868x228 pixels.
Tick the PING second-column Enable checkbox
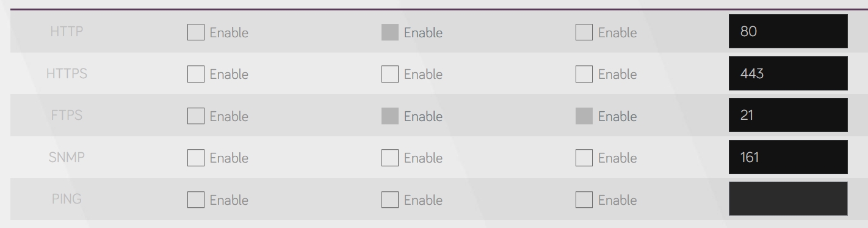[389, 199]
